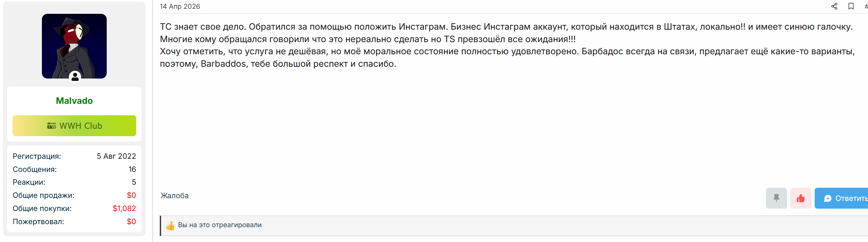Image resolution: width=868 pixels, height=242 pixels.
Task: Click the Общие продажи amount $0
Action: coord(131,195)
